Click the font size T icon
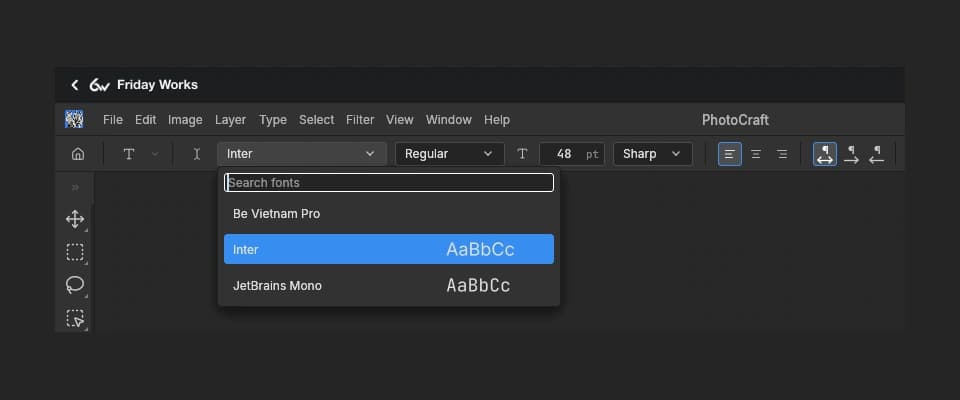The width and height of the screenshot is (960, 400). (x=522, y=154)
